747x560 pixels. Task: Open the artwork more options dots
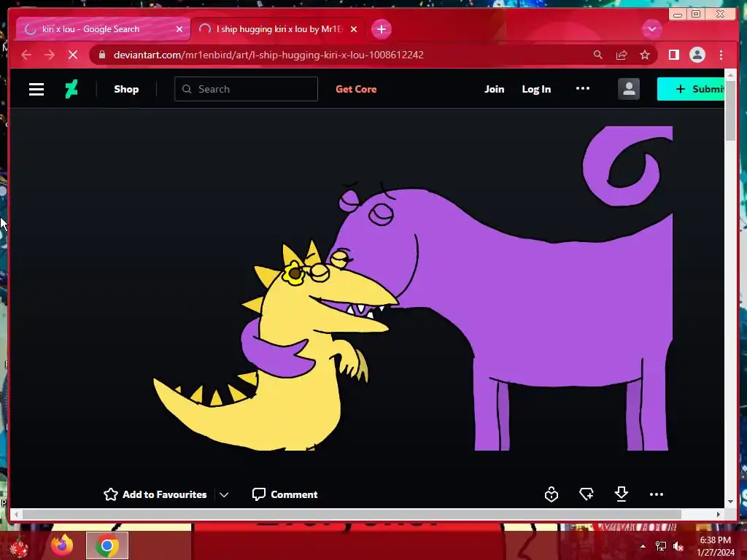click(x=657, y=494)
